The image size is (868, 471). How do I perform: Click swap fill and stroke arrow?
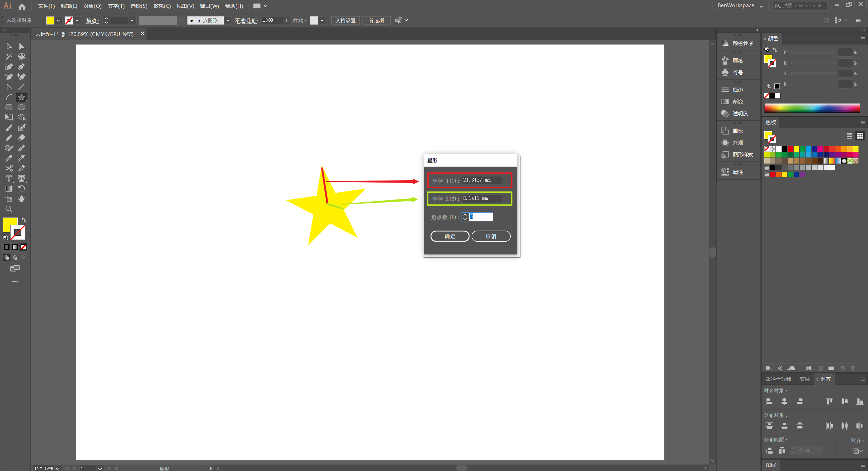pyautogui.click(x=24, y=220)
